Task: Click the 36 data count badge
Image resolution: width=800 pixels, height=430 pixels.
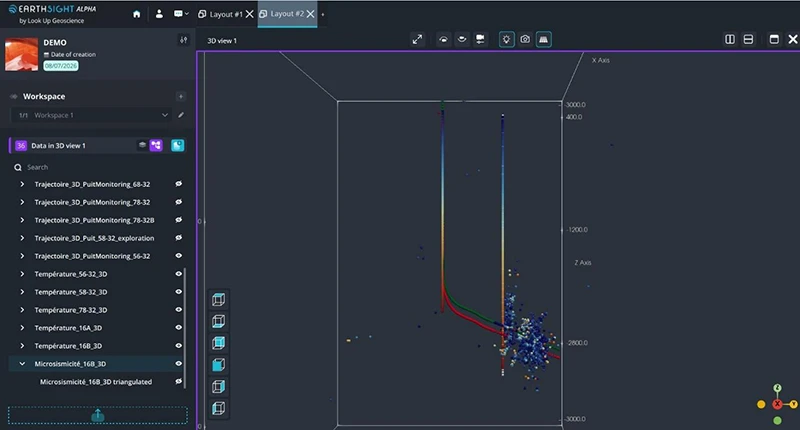Action: (21, 145)
